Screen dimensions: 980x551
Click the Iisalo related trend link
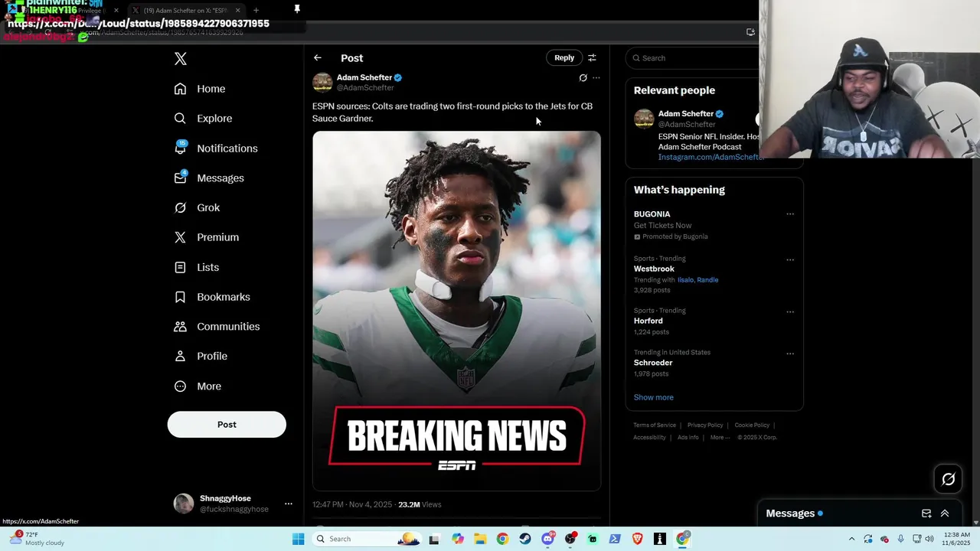pos(686,280)
